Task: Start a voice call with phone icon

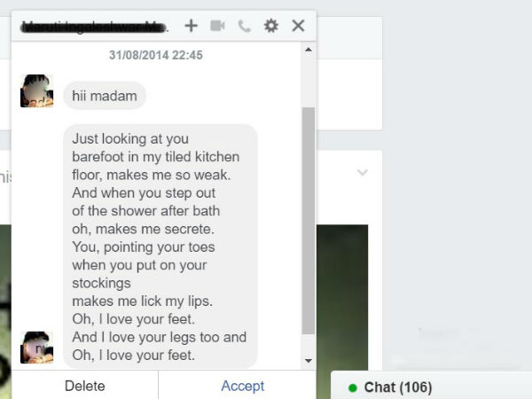Action: [245, 26]
